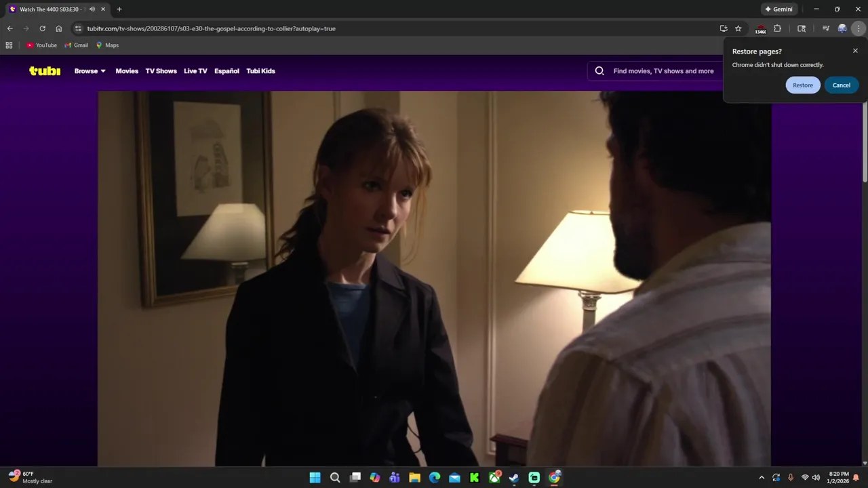View site information icon in address bar

point(78,28)
